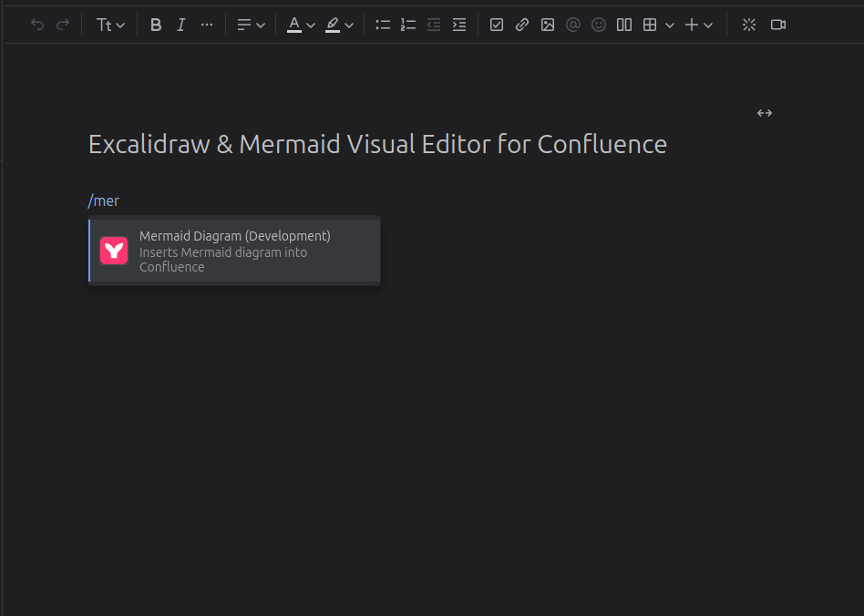Expand the text color chevron
The width and height of the screenshot is (864, 616).
[311, 26]
